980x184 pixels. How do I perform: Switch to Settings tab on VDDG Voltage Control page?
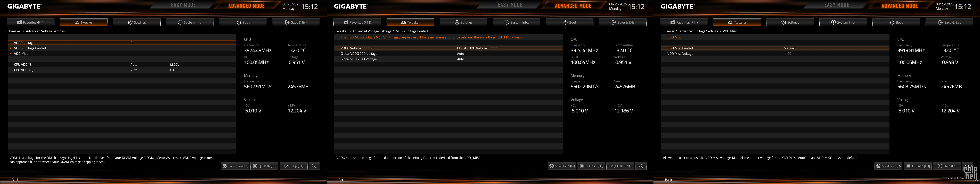463,22
